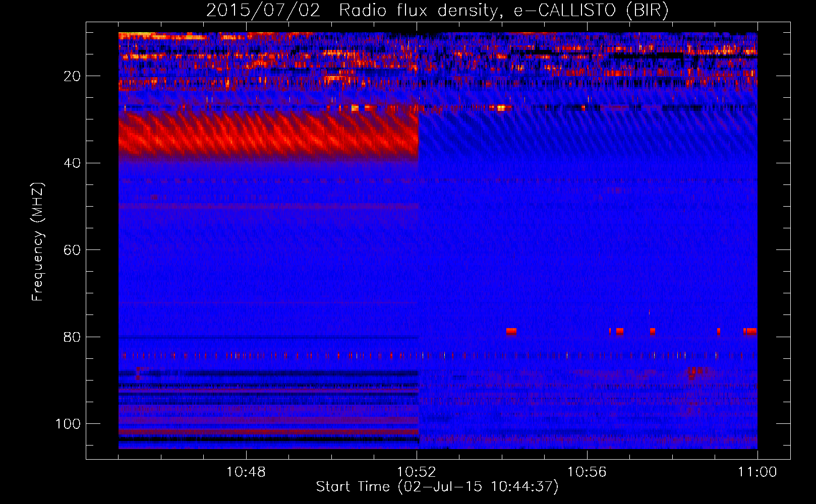
Task: Click the plot title '2015/07/02 Radio flux density'
Action: point(437,11)
